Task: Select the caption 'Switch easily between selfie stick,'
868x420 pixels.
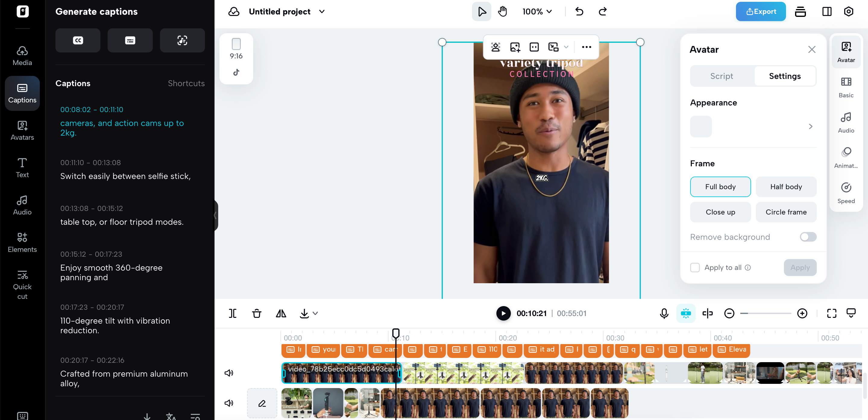Action: click(125, 176)
